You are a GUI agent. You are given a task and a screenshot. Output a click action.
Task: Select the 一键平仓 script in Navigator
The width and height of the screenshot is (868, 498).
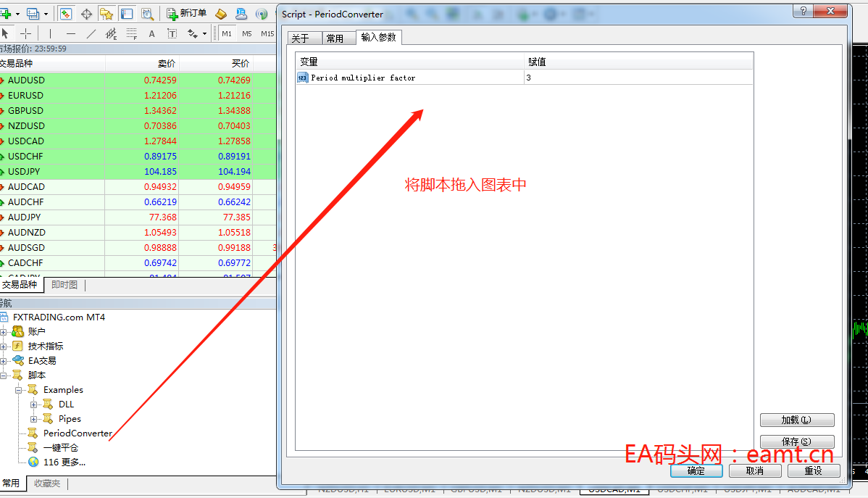(61, 447)
